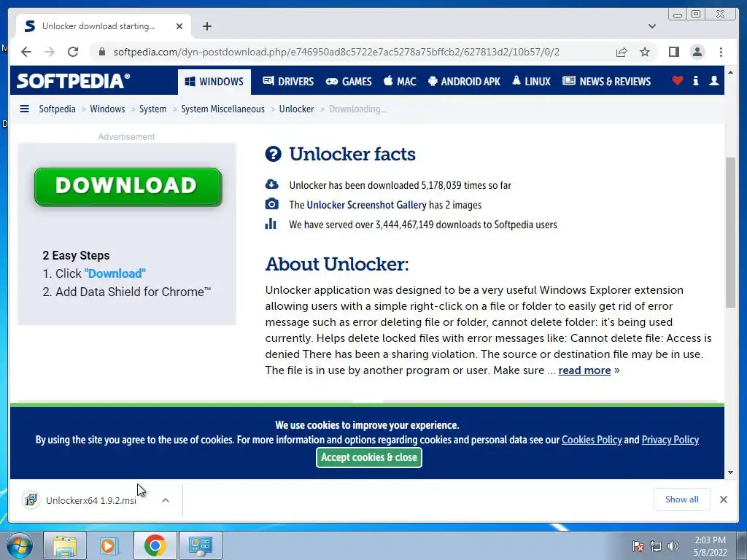Toggle the Chrome side panel
The image size is (747, 560).
click(673, 52)
